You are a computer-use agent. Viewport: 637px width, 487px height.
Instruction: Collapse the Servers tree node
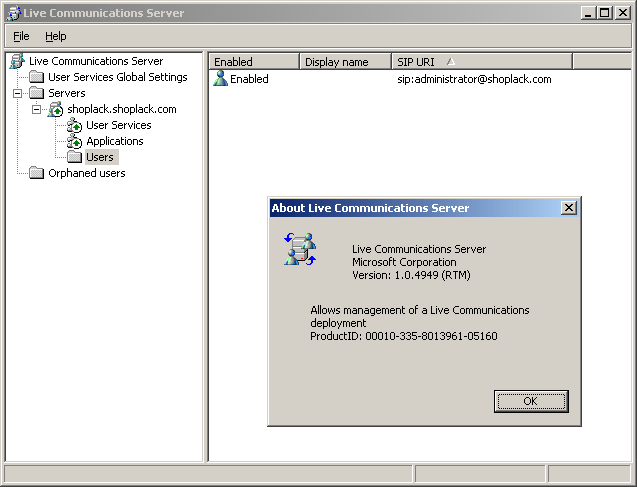coord(17,93)
